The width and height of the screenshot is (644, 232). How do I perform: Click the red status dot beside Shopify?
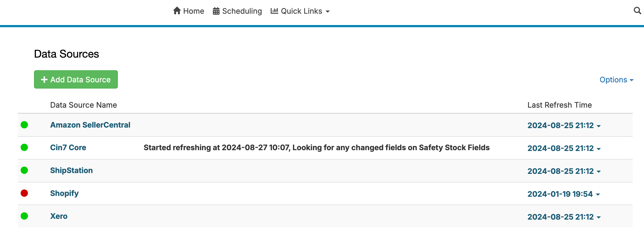tap(24, 193)
